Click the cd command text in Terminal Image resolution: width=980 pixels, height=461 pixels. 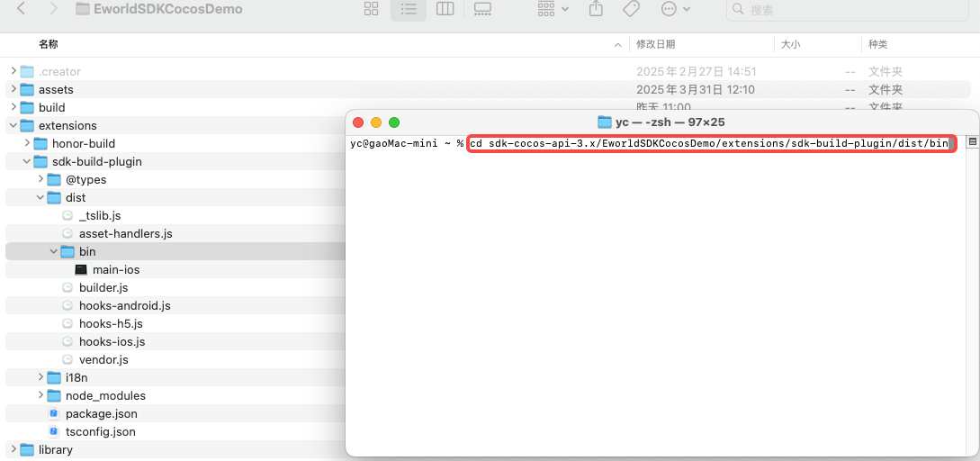tap(709, 144)
